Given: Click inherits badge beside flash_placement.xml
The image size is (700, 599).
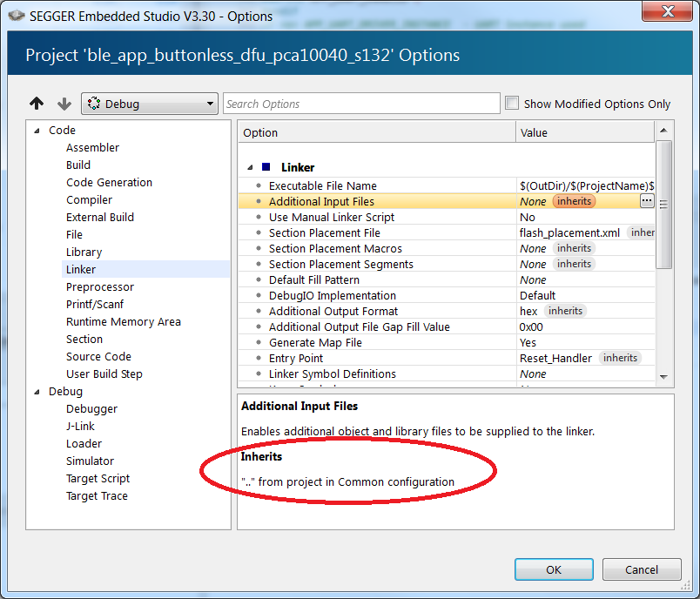Looking at the screenshot, I should pyautogui.click(x=641, y=232).
